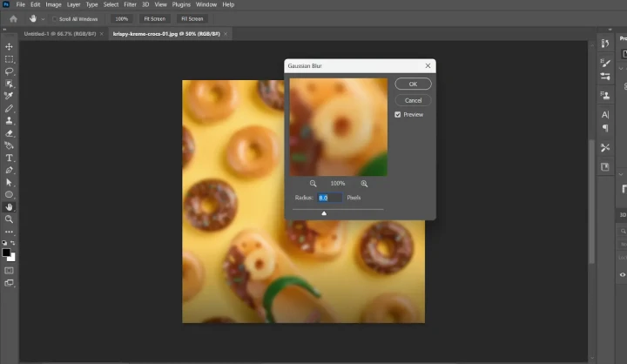627x364 pixels.
Task: Toggle Quick Mask mode
Action: click(x=9, y=271)
